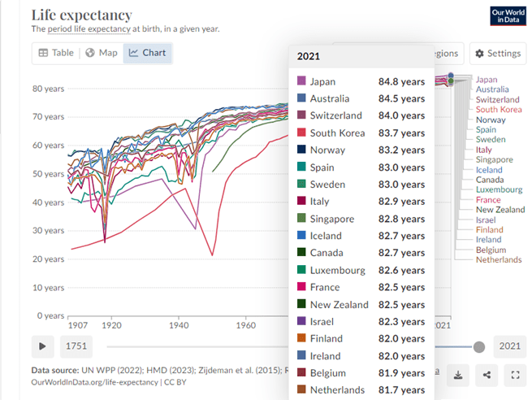Open the 'period life expectancy' link
Screen dimensions: 532x400
click(89, 29)
